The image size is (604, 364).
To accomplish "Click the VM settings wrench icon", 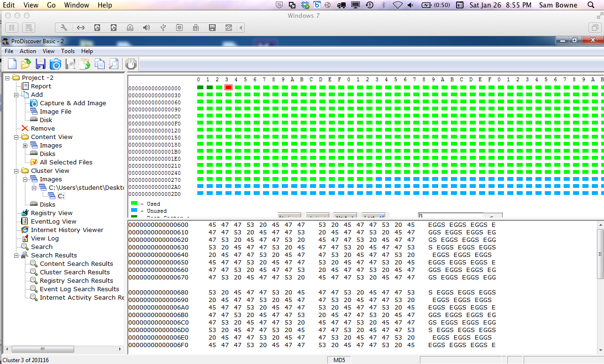I will pos(64,28).
